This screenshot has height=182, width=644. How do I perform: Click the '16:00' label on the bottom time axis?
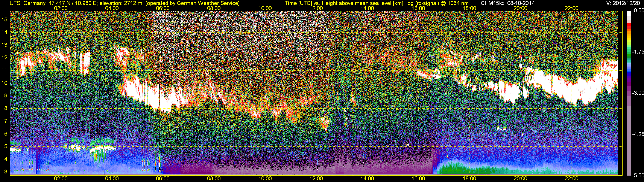pos(418,179)
